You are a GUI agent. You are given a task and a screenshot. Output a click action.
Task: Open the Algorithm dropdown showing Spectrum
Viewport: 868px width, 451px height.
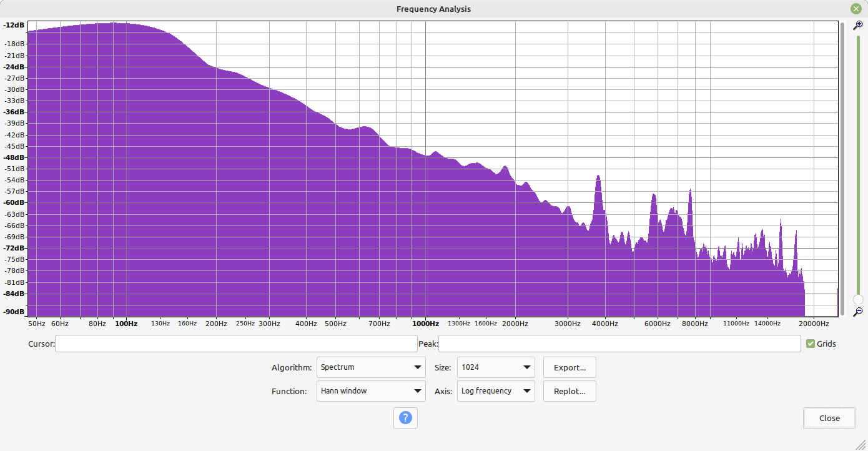[370, 367]
